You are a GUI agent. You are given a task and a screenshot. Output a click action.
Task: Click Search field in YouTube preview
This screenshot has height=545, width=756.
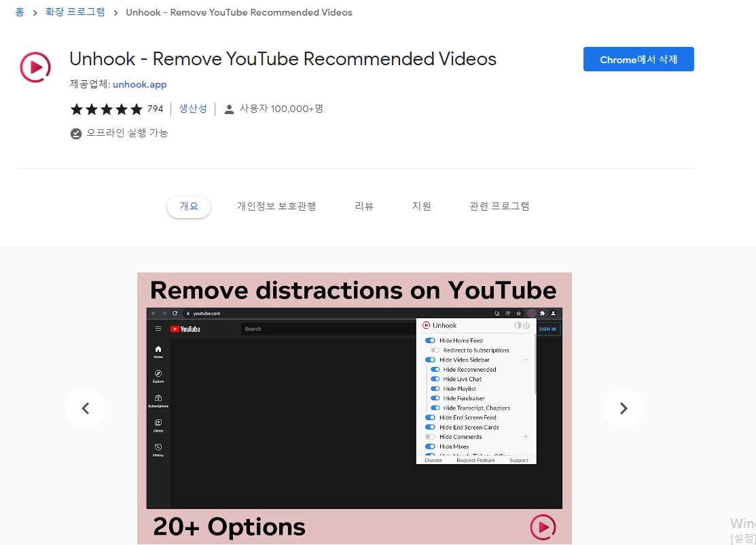(328, 329)
